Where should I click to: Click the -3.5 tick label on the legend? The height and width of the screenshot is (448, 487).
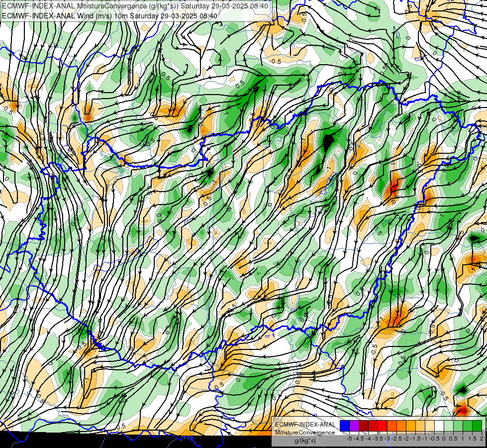click(x=378, y=439)
